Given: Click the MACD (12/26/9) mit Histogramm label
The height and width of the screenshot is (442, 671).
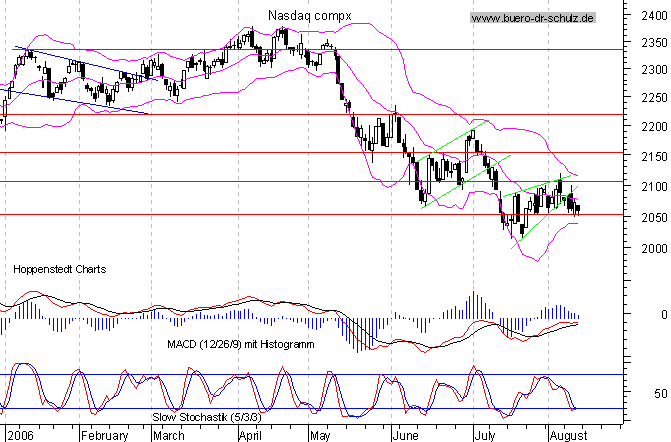Looking at the screenshot, I should click(240, 344).
